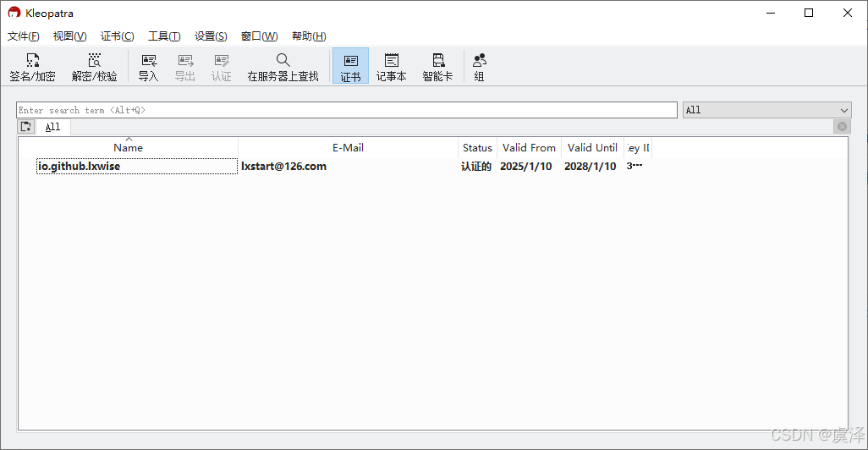This screenshot has height=450, width=868.
Task: Click the 2025/1/10 valid from date
Action: (526, 166)
